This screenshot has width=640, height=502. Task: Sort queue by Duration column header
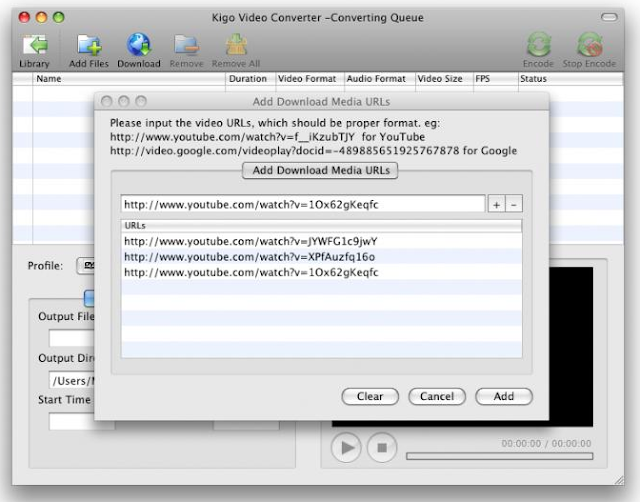250,79
